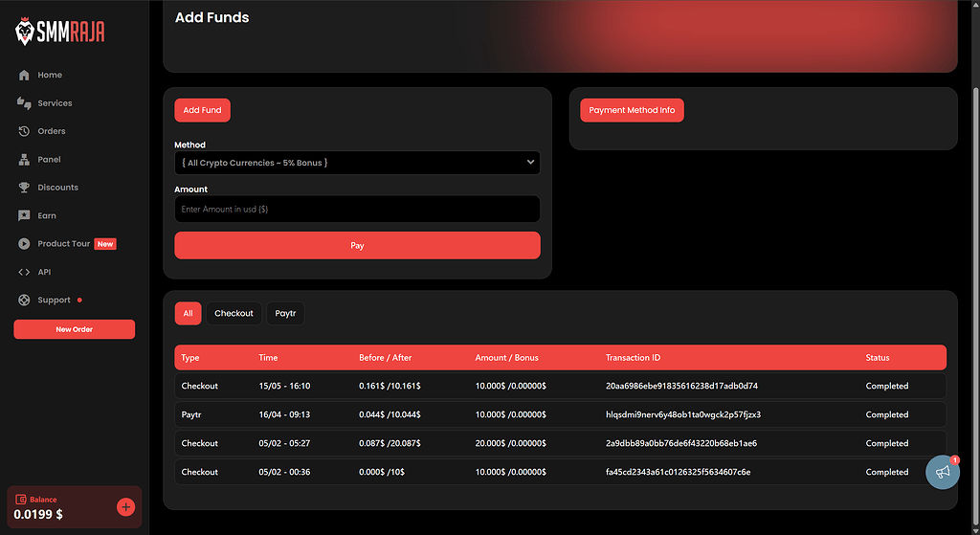Select transaction ID fa45cd2343a61c0126325f5634607c6e
This screenshot has width=980, height=535.
click(x=679, y=473)
